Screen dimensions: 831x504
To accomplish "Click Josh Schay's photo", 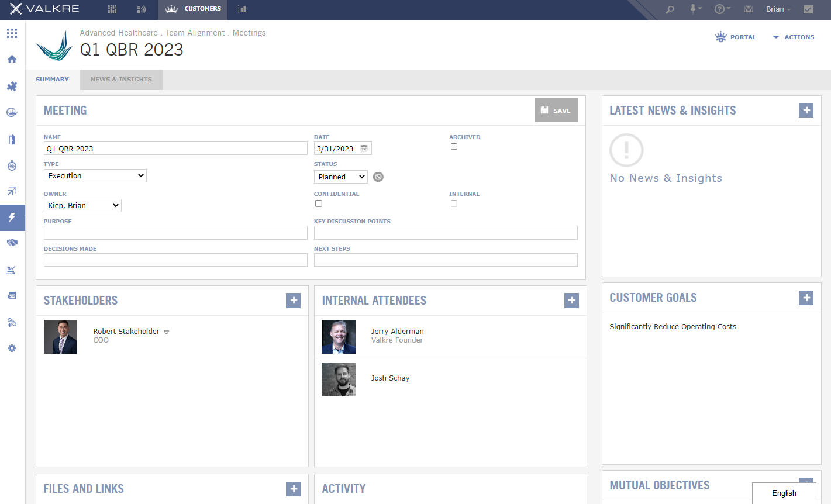I will tap(339, 379).
